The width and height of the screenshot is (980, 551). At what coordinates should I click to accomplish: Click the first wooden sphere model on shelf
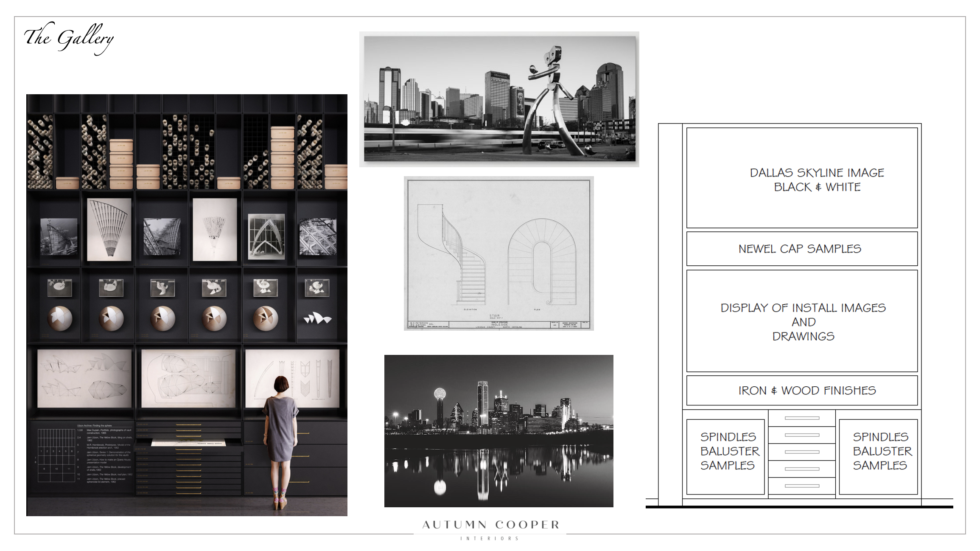(60, 318)
